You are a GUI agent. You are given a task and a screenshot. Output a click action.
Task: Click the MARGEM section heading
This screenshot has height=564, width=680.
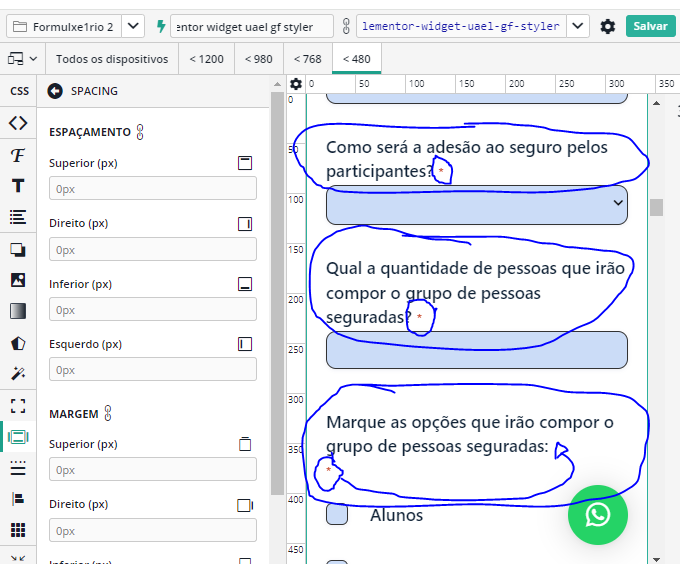tap(74, 414)
